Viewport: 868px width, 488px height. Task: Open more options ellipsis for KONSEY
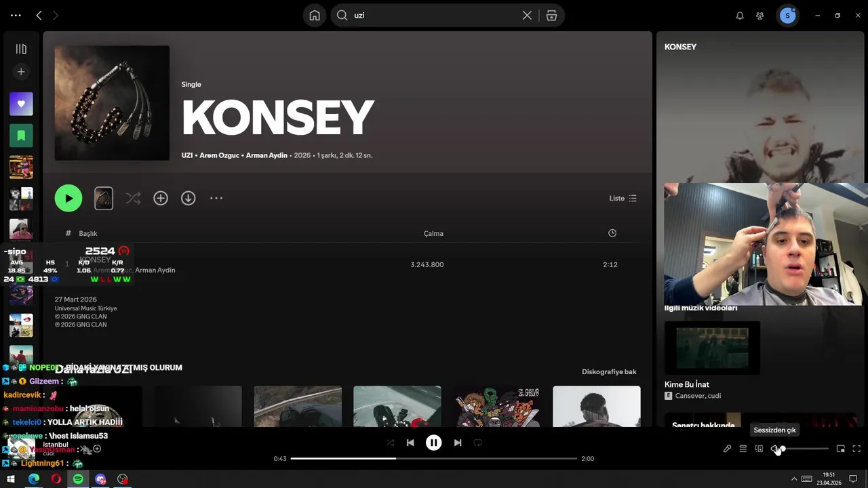(216, 198)
